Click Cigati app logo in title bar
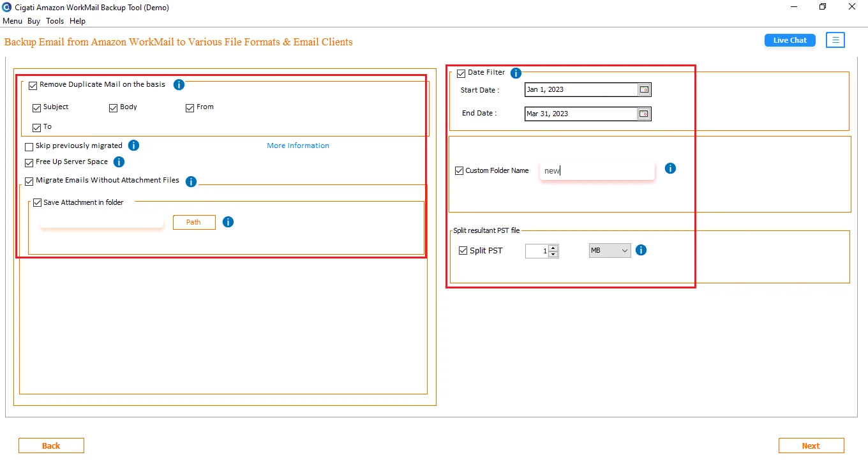This screenshot has width=868, height=464. point(7,8)
